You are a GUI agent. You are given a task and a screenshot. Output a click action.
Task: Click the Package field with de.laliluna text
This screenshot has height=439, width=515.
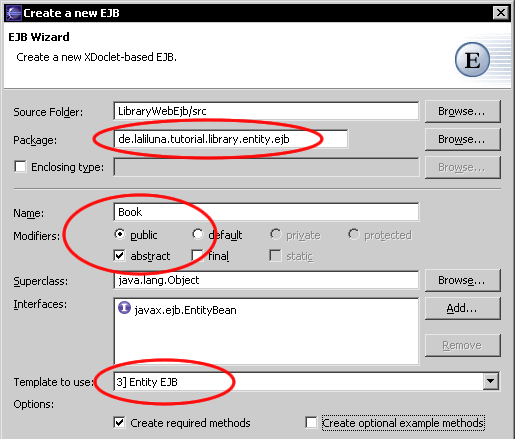(231, 139)
